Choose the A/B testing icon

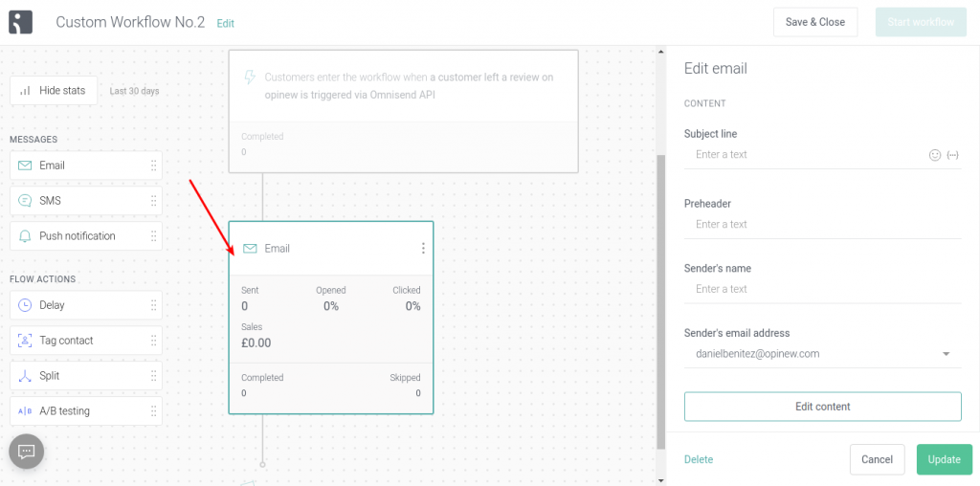point(25,411)
